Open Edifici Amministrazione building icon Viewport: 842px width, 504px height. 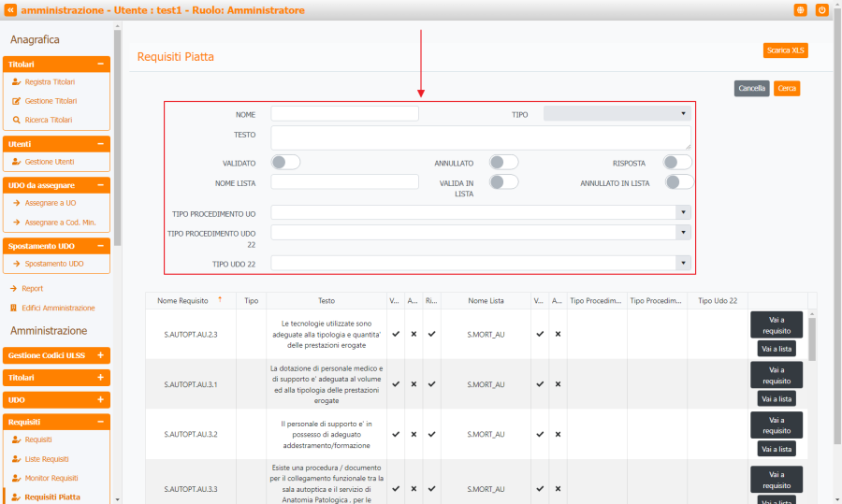point(14,308)
